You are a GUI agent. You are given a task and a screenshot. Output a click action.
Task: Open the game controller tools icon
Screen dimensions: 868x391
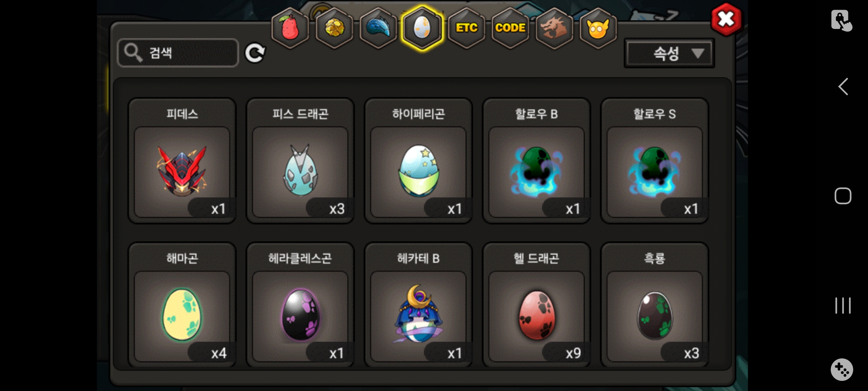click(842, 370)
